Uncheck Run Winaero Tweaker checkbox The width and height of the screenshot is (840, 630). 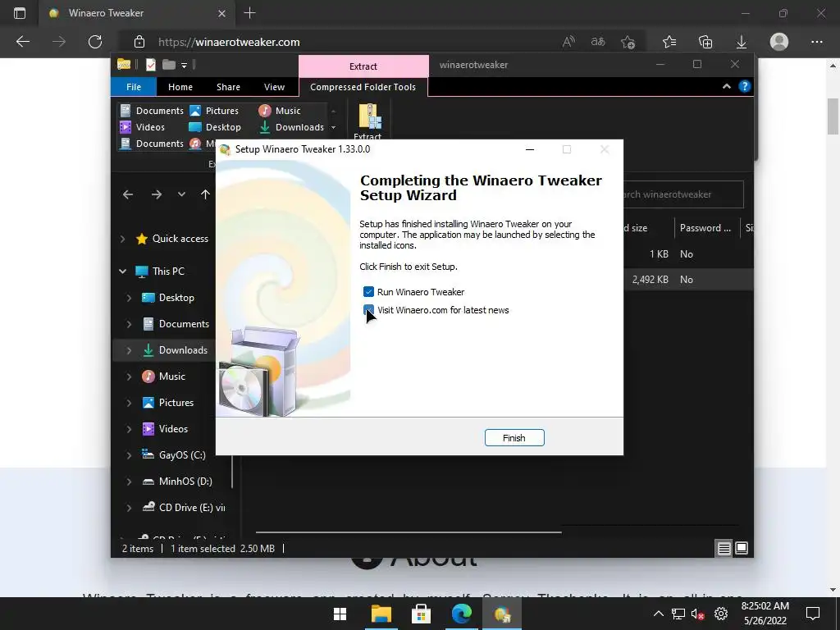point(368,292)
